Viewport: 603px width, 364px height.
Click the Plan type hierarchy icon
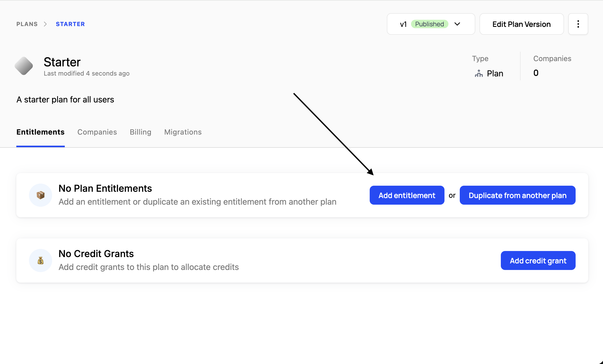[479, 73]
